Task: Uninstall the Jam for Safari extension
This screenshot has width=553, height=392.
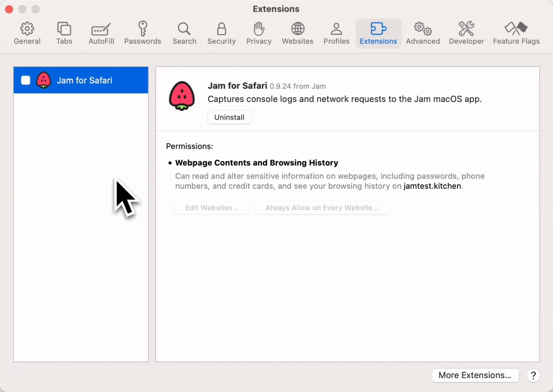Action: [229, 117]
